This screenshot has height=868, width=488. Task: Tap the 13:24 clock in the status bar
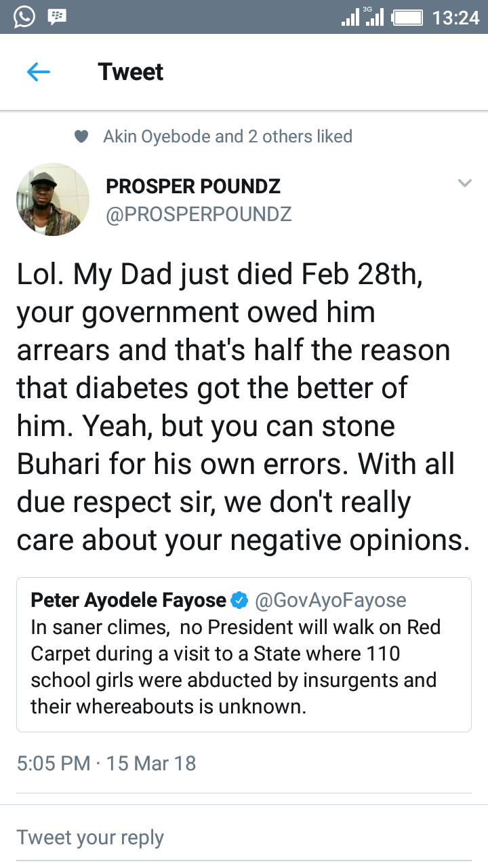pos(455,17)
